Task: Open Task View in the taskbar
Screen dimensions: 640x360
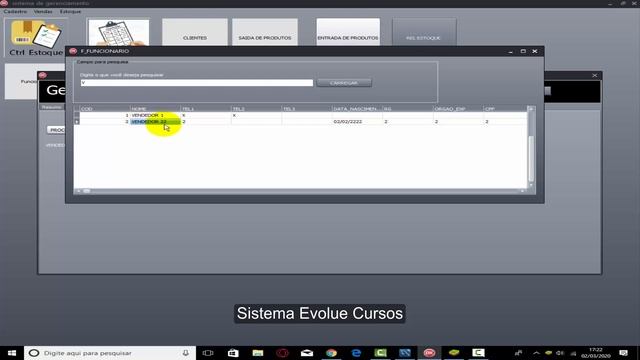Action: point(208,353)
